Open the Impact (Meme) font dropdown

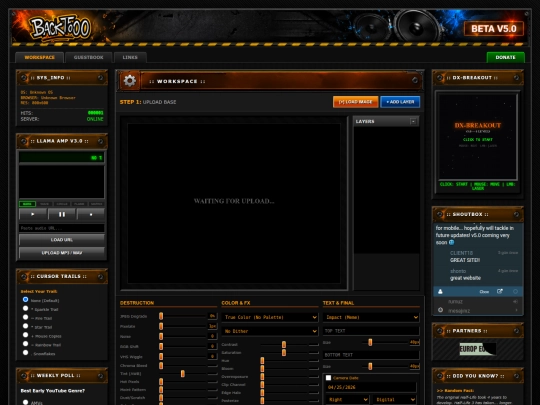click(x=371, y=317)
